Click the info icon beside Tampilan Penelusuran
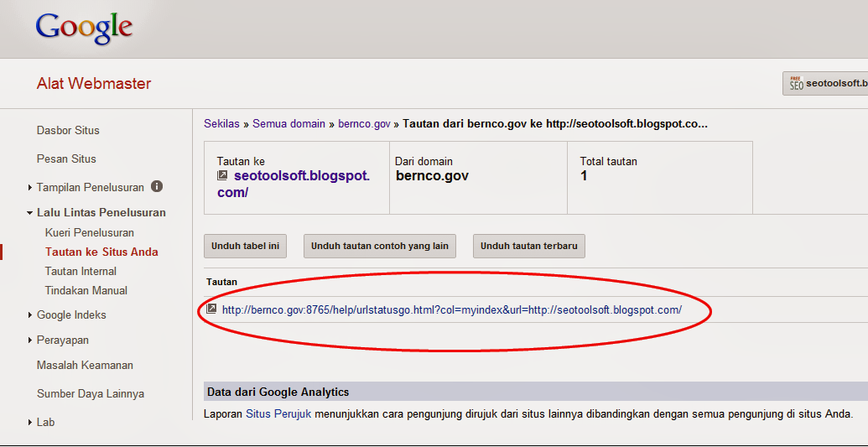The height and width of the screenshot is (447, 868). tap(157, 187)
